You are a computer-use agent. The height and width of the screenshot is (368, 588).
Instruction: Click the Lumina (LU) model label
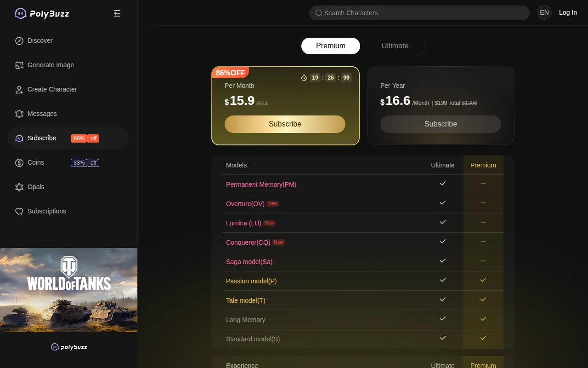point(243,223)
